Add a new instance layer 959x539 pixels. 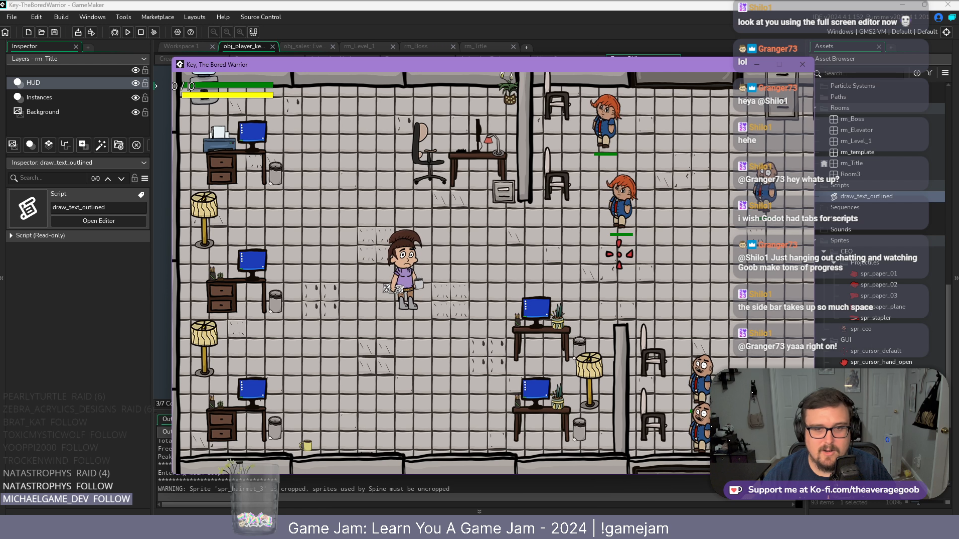point(30,145)
